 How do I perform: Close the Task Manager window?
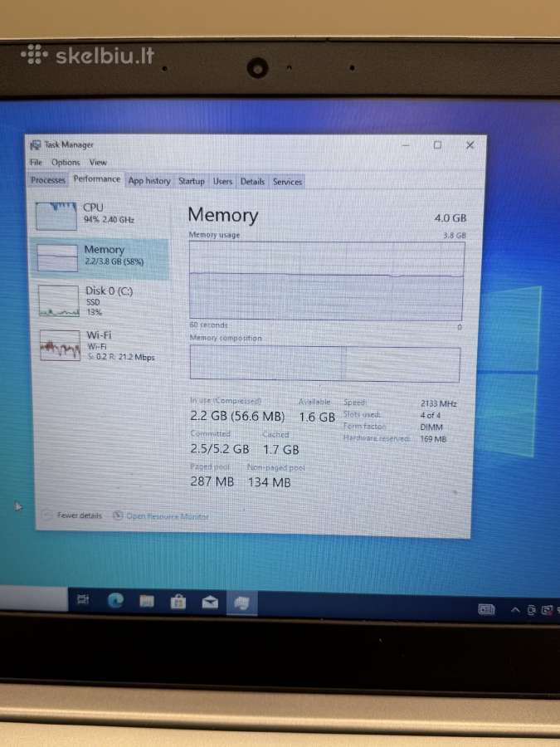coord(470,144)
